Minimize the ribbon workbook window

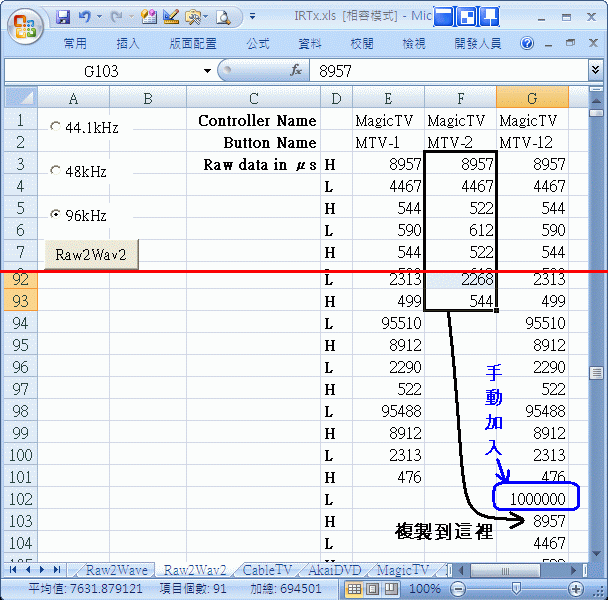[548, 43]
